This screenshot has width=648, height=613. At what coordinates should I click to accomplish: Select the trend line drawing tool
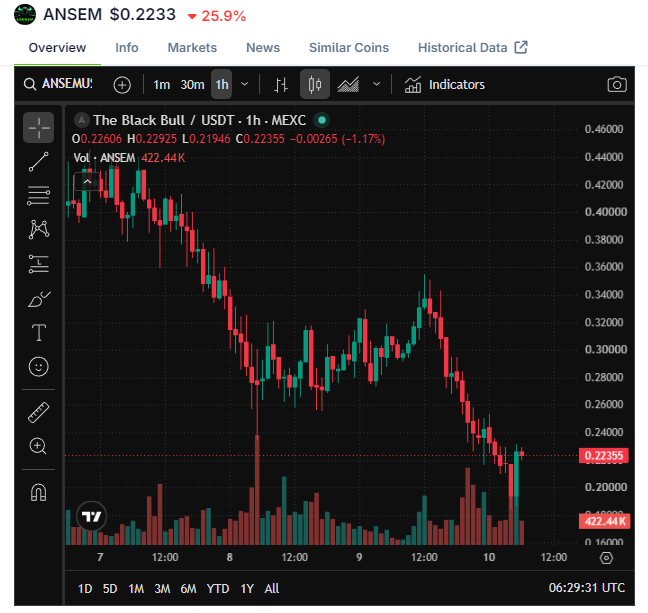(38, 161)
